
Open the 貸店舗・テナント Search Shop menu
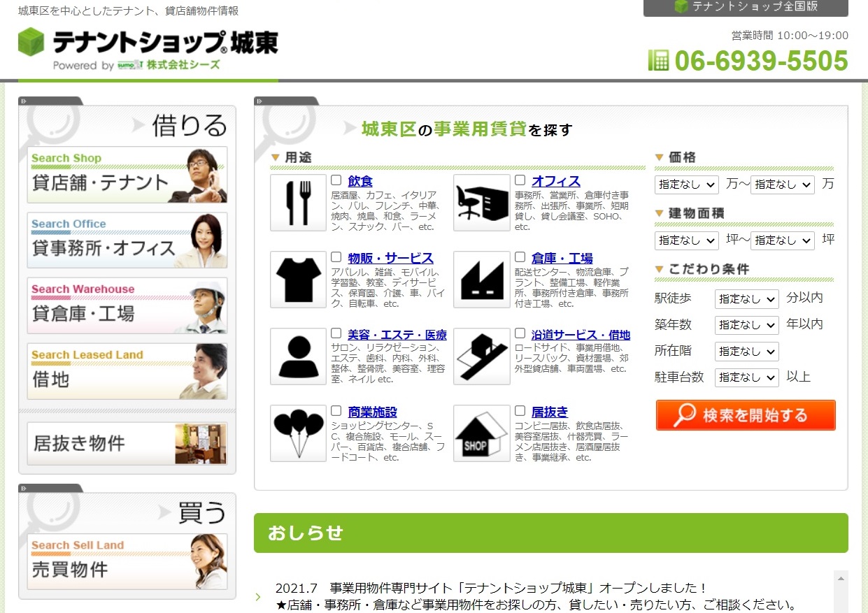click(x=127, y=175)
